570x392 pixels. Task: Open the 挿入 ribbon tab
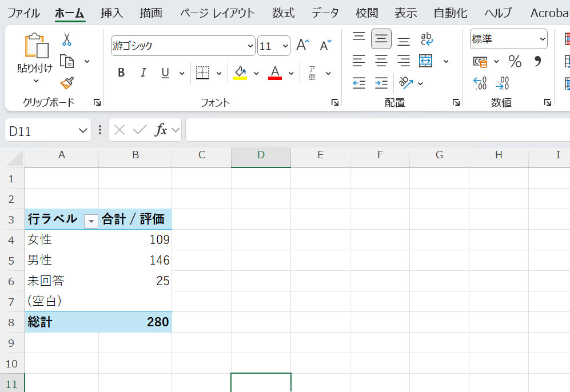click(111, 13)
